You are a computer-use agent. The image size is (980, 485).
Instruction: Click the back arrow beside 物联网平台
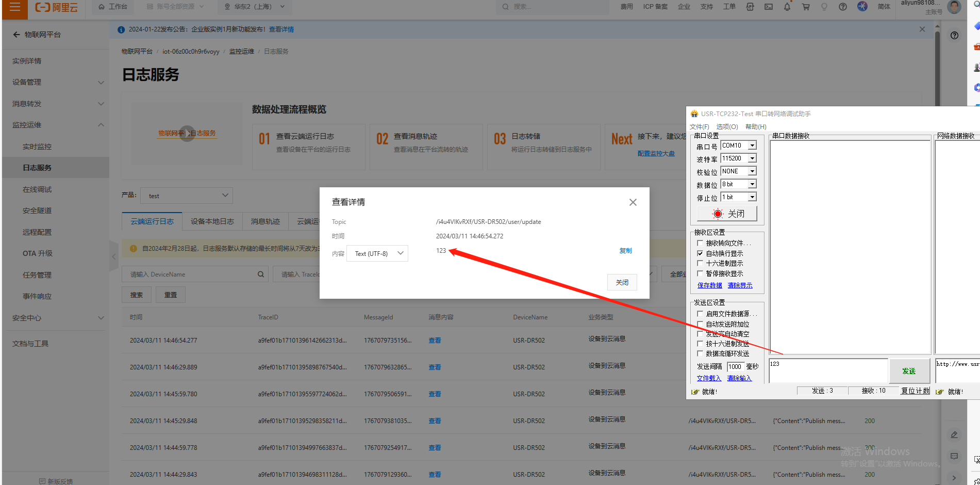pyautogui.click(x=16, y=35)
